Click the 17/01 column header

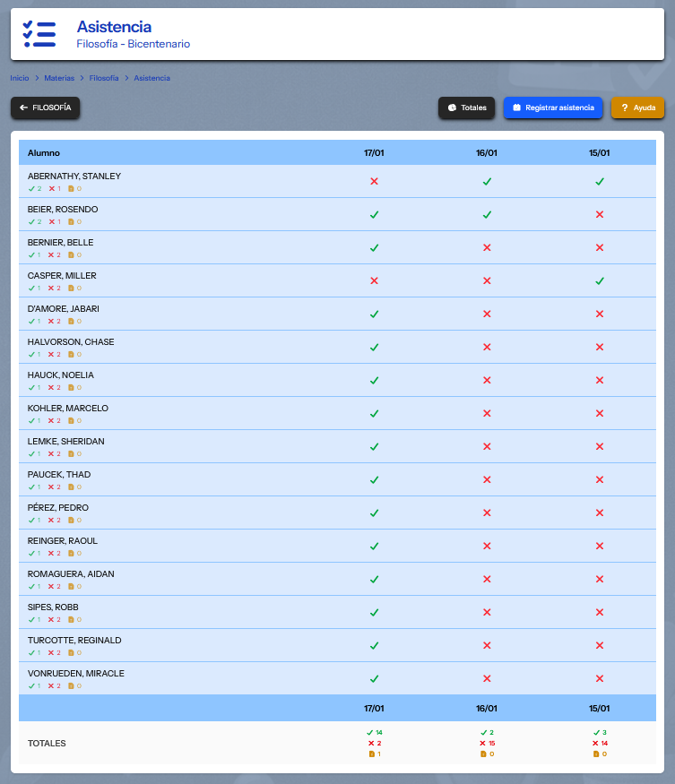[374, 153]
